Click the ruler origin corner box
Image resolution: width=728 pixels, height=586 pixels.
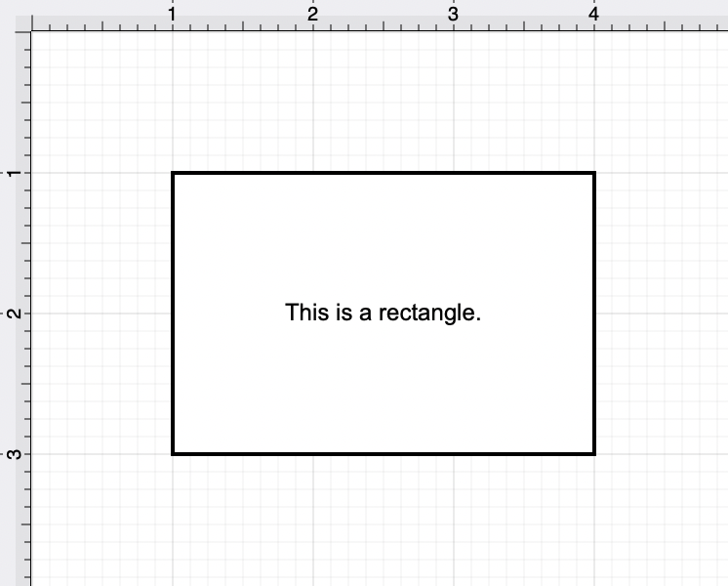point(23,23)
